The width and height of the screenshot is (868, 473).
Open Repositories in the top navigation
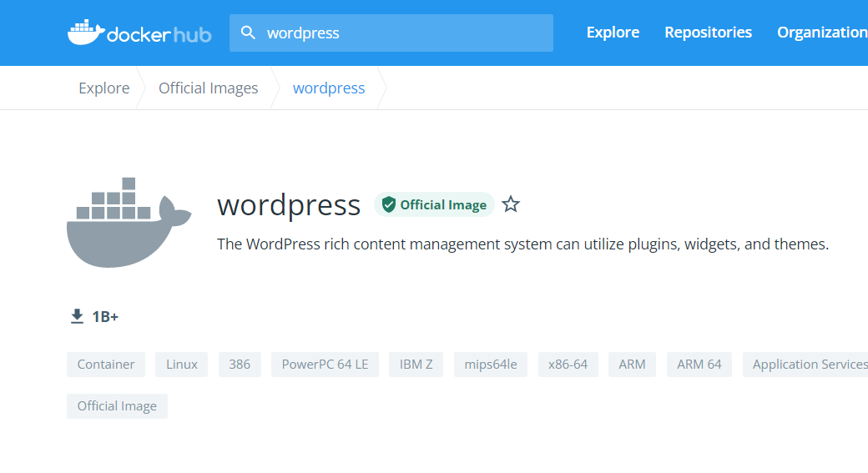click(708, 33)
